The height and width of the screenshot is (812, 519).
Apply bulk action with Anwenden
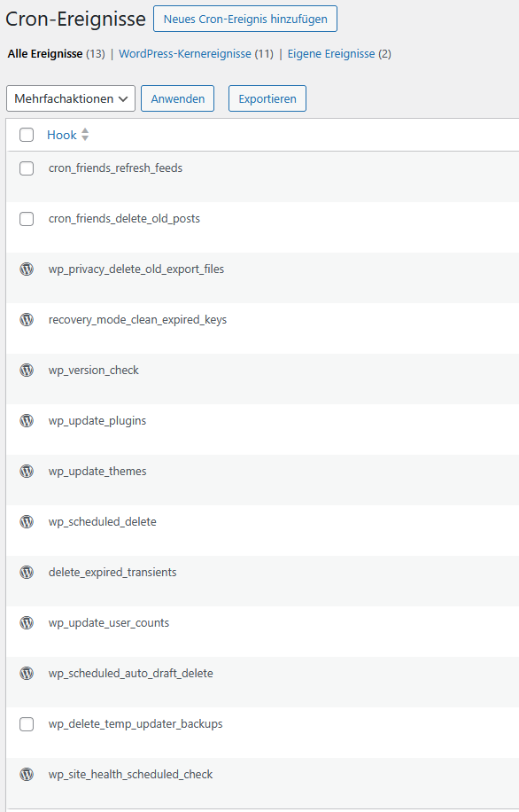point(177,98)
